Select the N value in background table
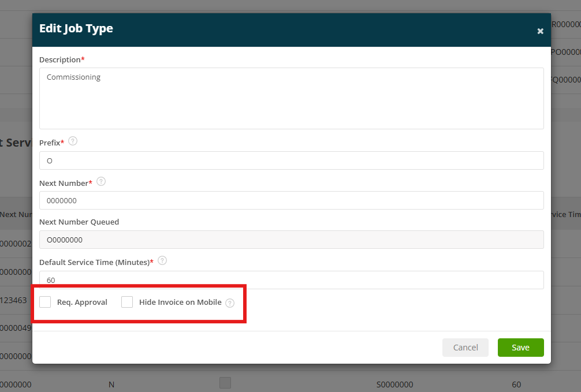This screenshot has width=581, height=392. click(x=111, y=384)
